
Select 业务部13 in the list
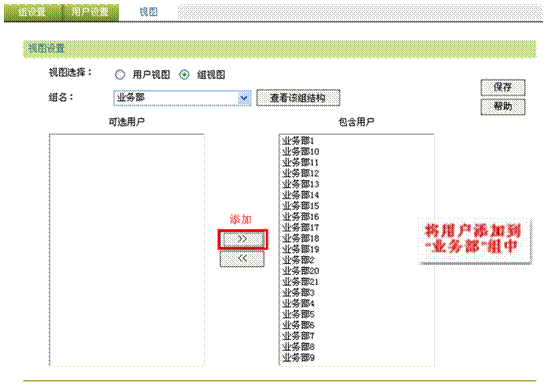pyautogui.click(x=301, y=184)
